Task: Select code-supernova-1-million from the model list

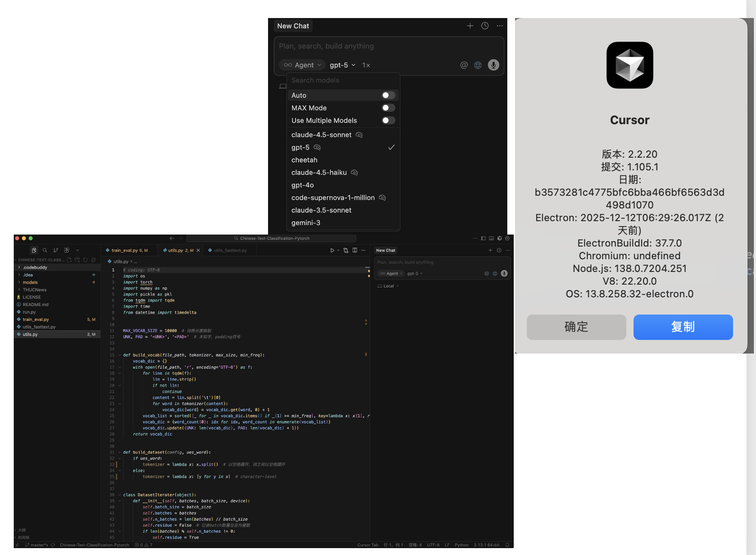Action: pyautogui.click(x=343, y=198)
